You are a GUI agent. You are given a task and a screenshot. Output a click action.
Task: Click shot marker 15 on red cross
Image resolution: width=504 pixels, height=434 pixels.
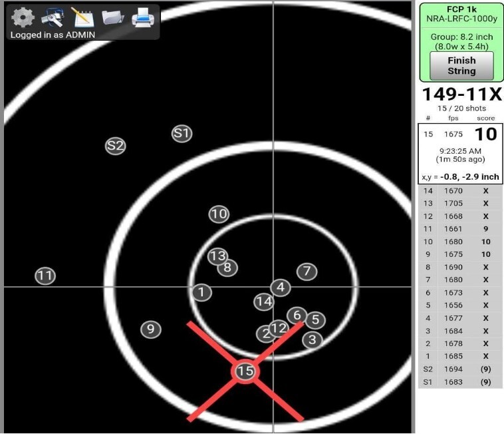click(245, 371)
